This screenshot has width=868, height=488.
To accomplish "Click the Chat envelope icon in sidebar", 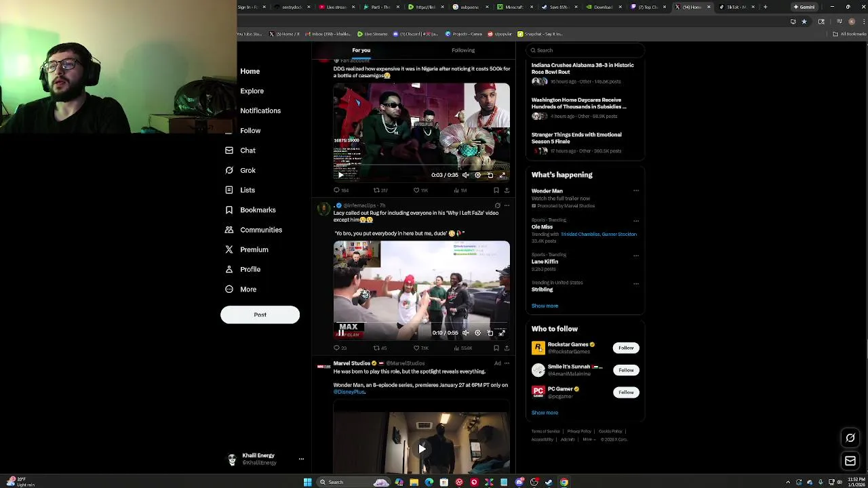I will (x=229, y=150).
